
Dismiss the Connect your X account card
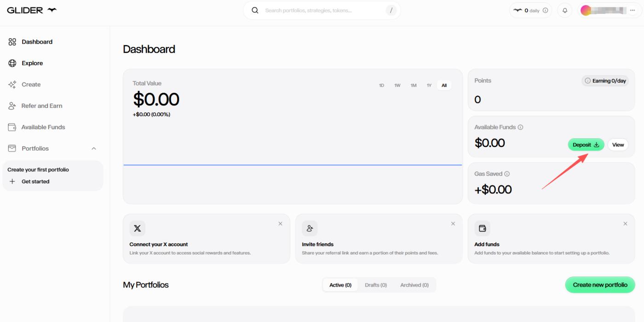(x=280, y=224)
